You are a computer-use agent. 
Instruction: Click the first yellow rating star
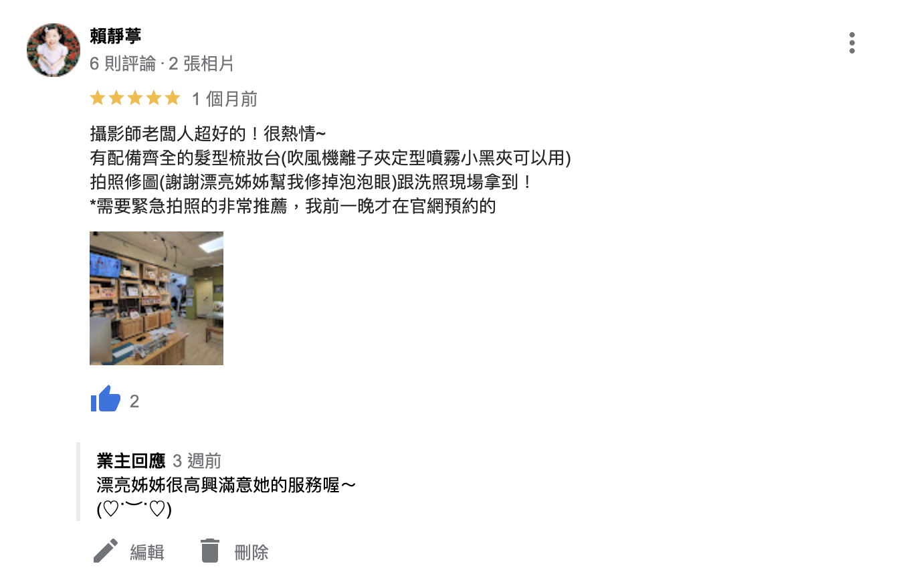point(98,98)
